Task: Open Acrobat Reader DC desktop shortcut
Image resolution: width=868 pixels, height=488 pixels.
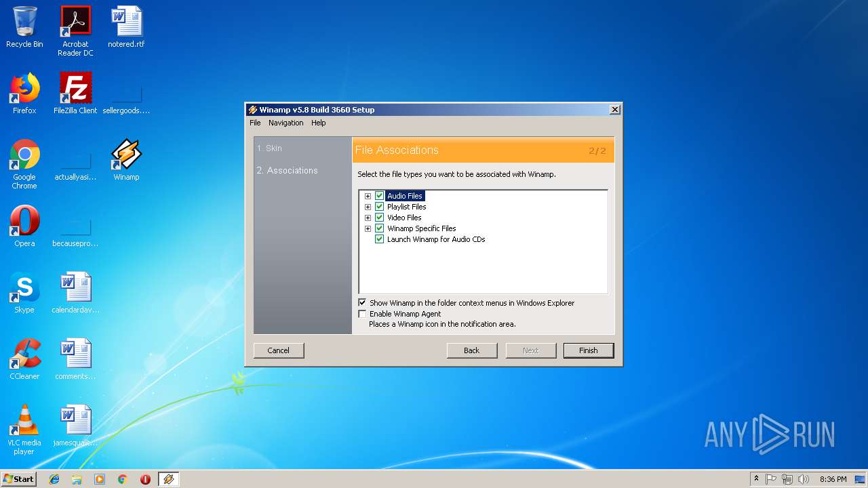Action: pyautogui.click(x=75, y=31)
